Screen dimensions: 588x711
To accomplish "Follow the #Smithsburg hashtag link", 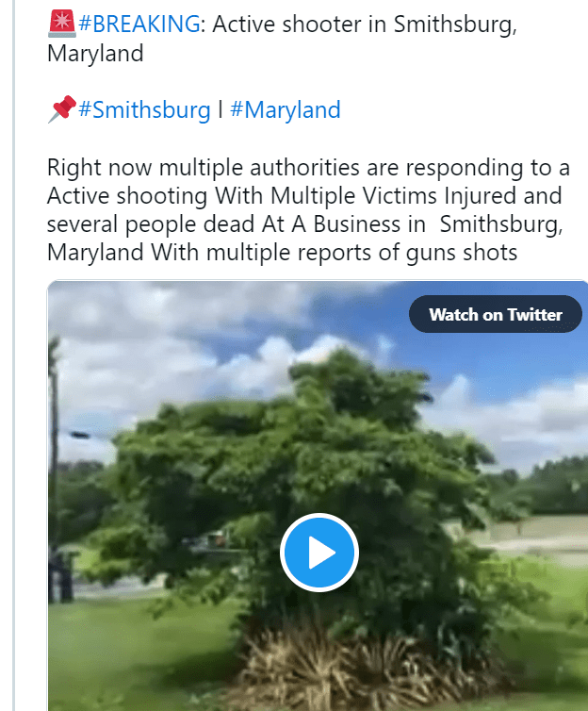I will (144, 110).
